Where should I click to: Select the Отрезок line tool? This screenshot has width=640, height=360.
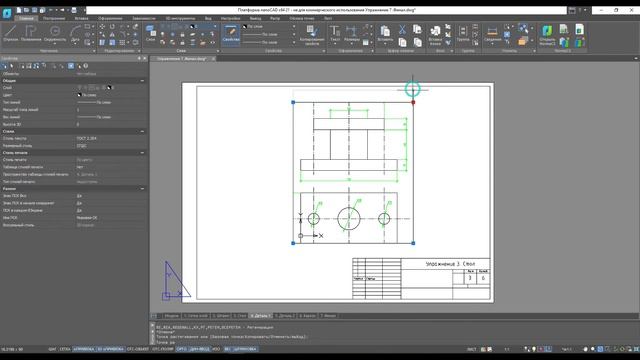[11, 33]
